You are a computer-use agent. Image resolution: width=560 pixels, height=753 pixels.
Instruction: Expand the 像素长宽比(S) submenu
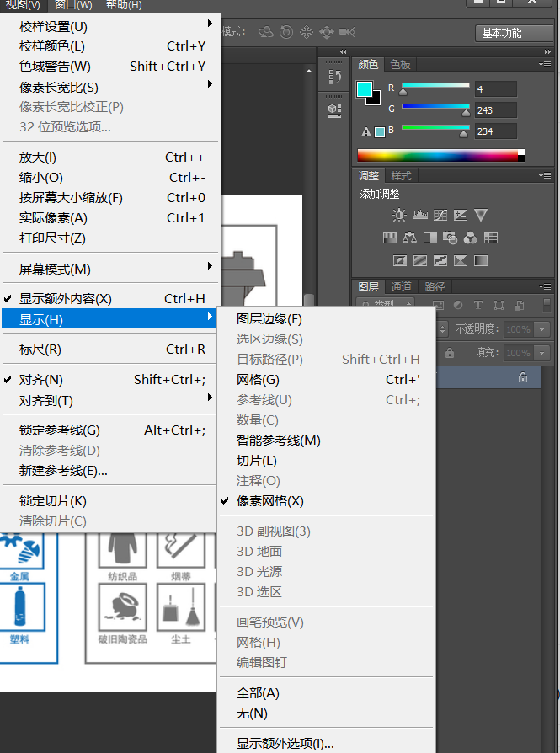[109, 87]
